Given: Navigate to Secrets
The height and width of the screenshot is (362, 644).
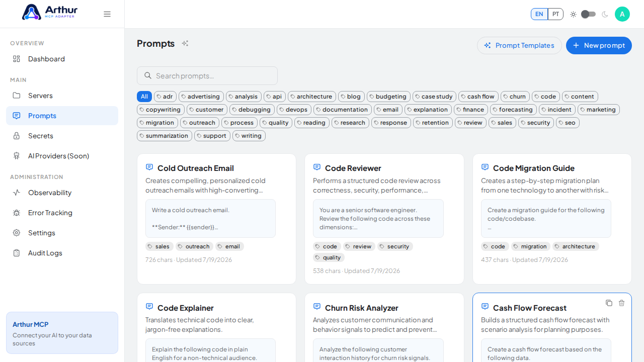Looking at the screenshot, I should (x=62, y=136).
